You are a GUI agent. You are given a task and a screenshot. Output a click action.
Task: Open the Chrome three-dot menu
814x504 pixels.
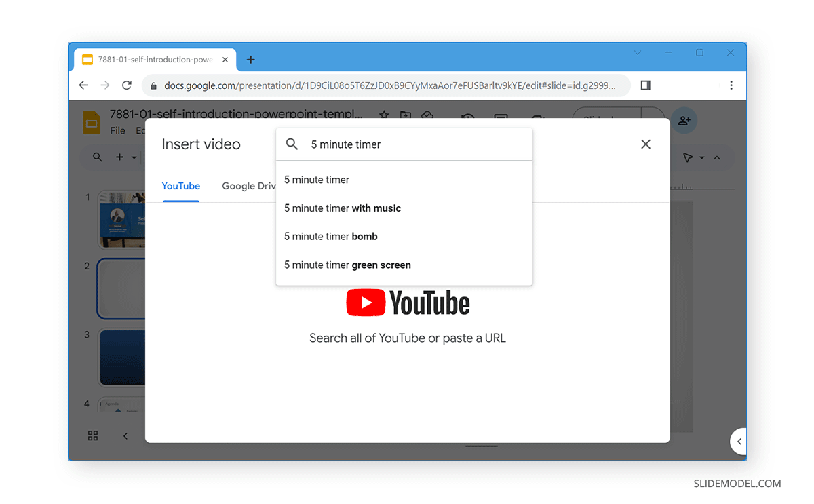pyautogui.click(x=731, y=85)
